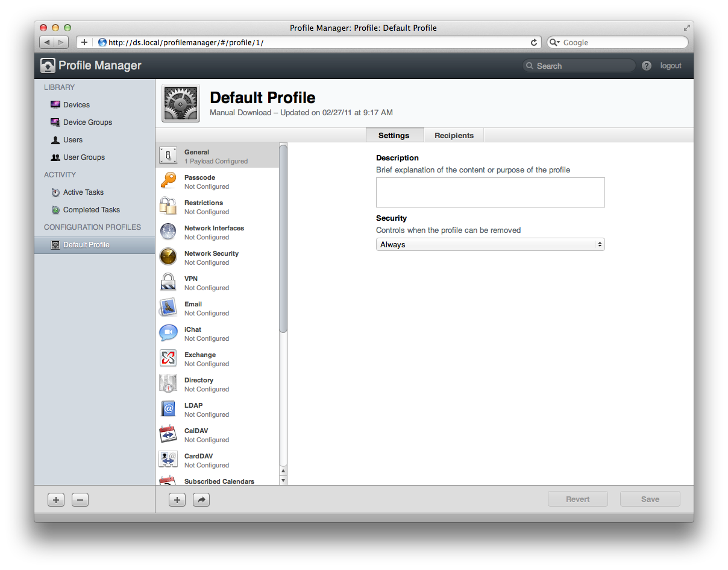Reload the page with the refresh icon
This screenshot has height=570, width=728.
tap(534, 42)
